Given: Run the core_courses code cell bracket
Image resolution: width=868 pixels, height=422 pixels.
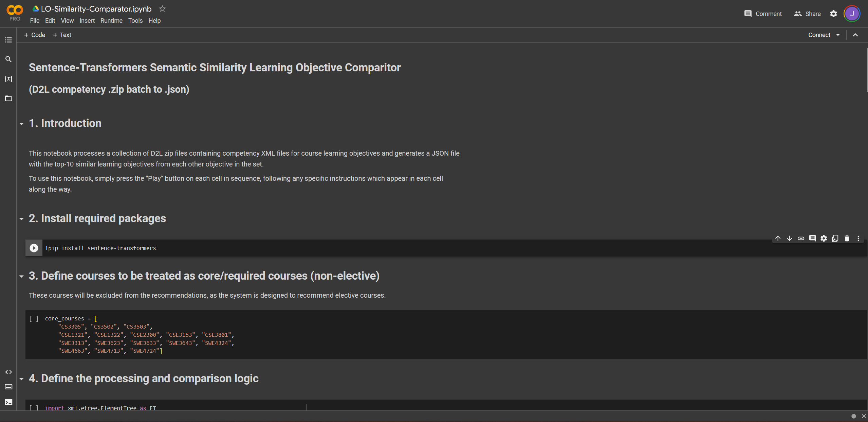Looking at the screenshot, I should pyautogui.click(x=34, y=319).
